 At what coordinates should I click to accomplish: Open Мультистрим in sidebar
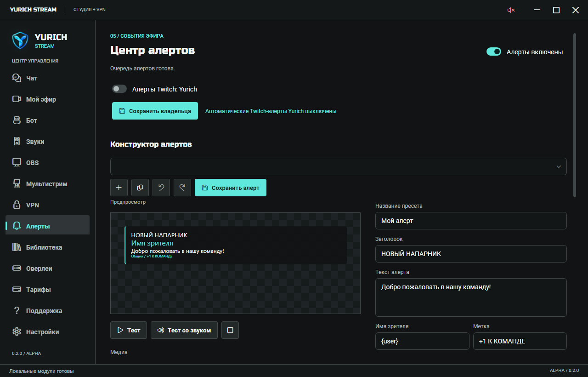(47, 184)
